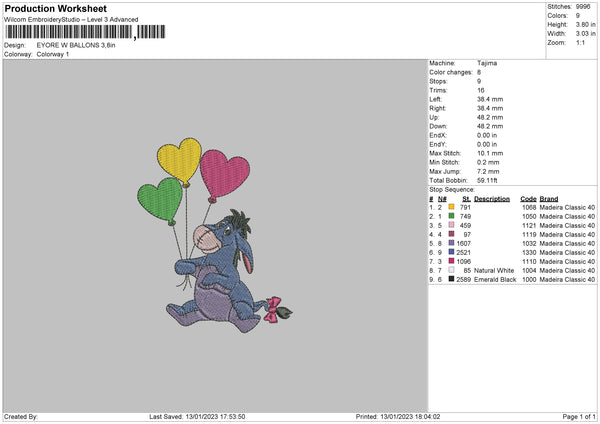Click the Production Worksheet title
Viewport: 600px width, 424px height.
click(56, 8)
